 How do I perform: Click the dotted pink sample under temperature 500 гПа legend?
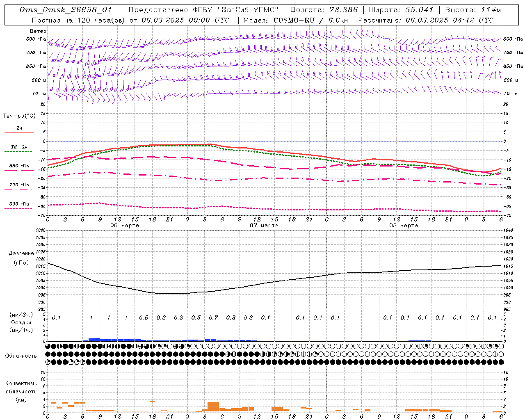coord(19,209)
